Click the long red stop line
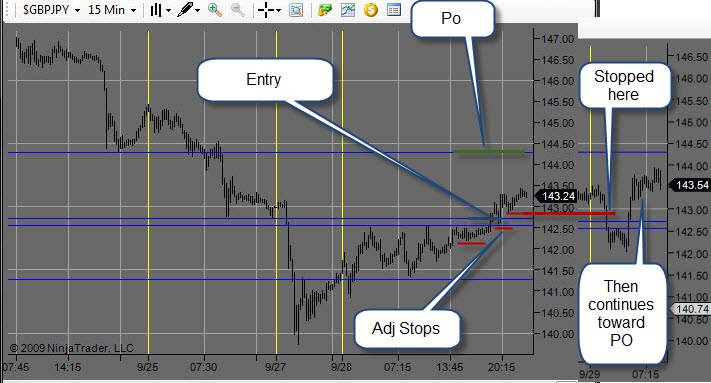The width and height of the screenshot is (711, 383). [x=561, y=213]
